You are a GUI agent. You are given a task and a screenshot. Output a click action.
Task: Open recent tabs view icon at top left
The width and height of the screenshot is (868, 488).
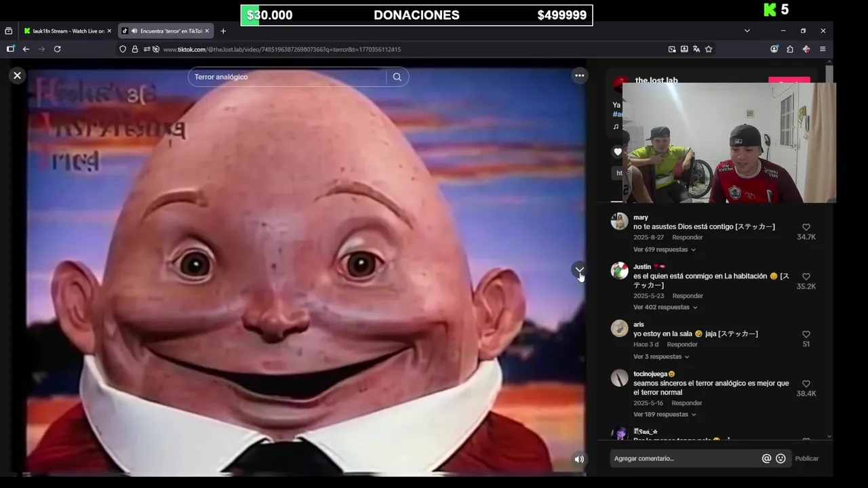(8, 30)
